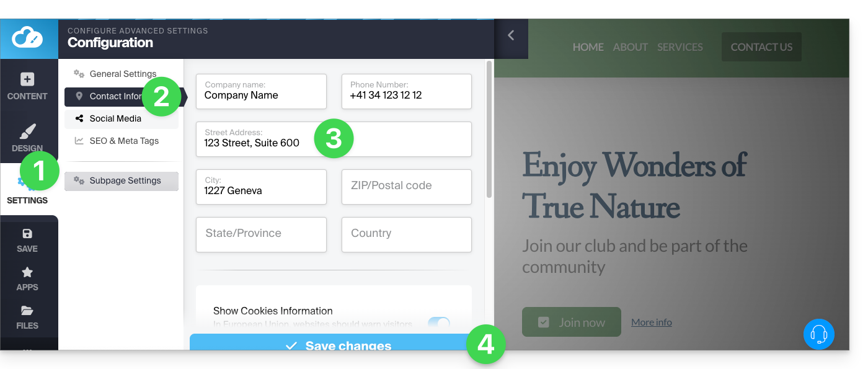Open the Content panel
The image size is (868, 369).
(x=27, y=87)
